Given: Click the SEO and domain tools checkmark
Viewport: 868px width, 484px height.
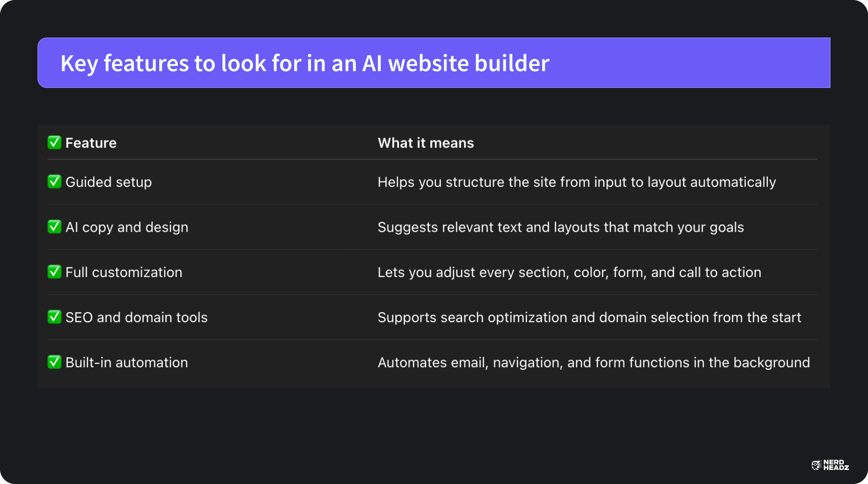Looking at the screenshot, I should 54,317.
